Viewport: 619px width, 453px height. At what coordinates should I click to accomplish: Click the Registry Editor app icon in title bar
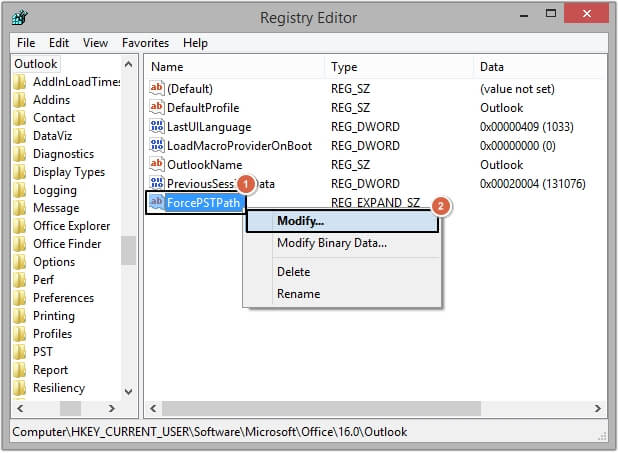point(21,17)
